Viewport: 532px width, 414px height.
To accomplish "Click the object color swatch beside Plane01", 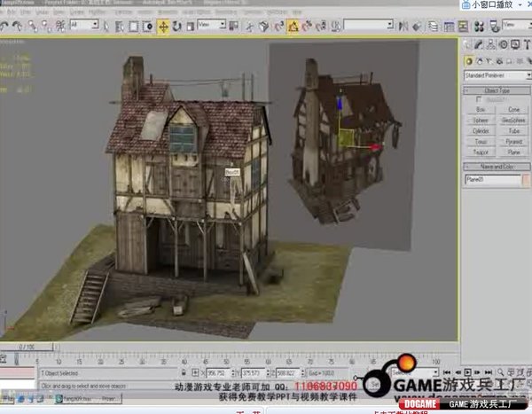I will click(527, 179).
